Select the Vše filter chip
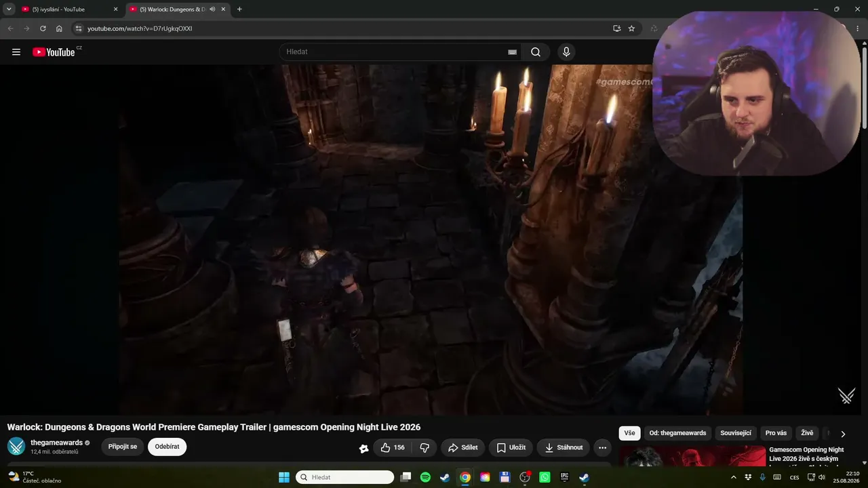Screen dimensions: 868x488 point(630,433)
